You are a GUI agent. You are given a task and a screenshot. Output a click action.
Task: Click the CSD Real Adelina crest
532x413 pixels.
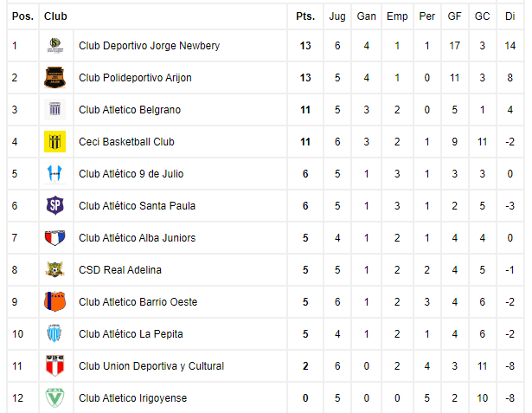(55, 269)
